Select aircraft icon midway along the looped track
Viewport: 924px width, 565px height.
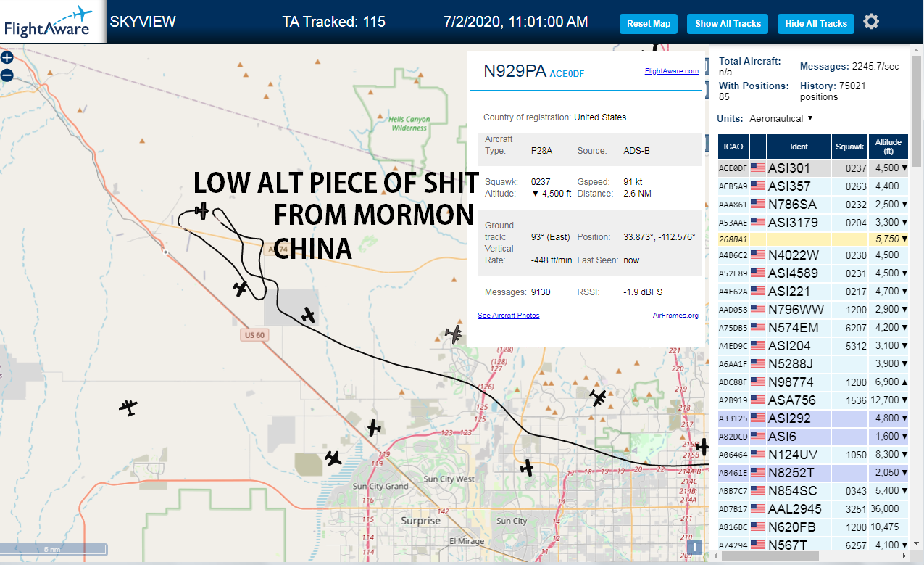tap(241, 289)
